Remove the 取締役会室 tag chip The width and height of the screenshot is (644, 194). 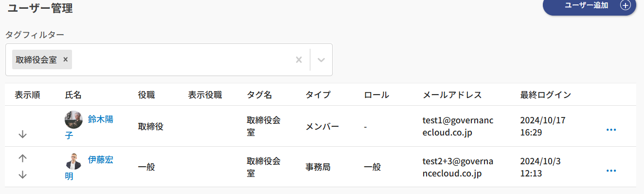tap(66, 59)
